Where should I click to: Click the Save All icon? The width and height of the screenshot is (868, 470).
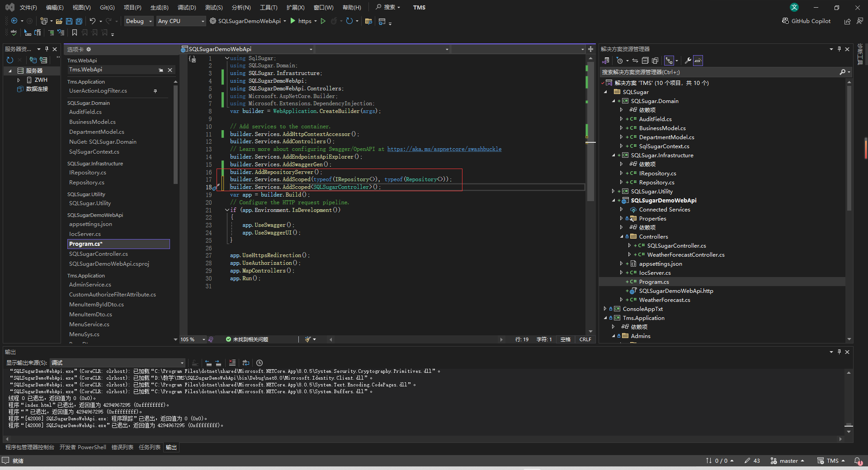tap(79, 21)
